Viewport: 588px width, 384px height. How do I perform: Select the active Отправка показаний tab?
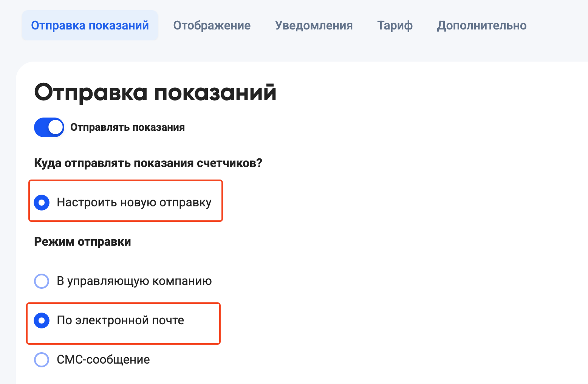pos(90,25)
